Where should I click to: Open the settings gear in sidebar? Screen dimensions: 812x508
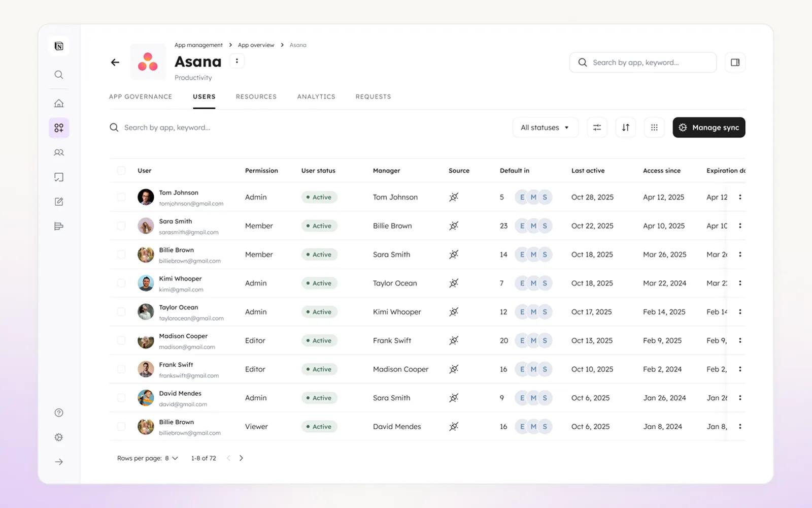tap(59, 437)
